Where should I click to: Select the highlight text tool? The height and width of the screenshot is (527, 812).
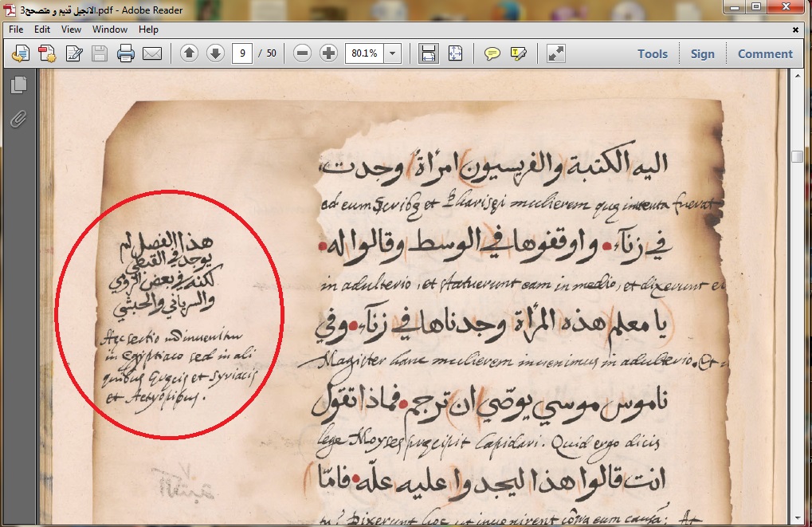(519, 53)
